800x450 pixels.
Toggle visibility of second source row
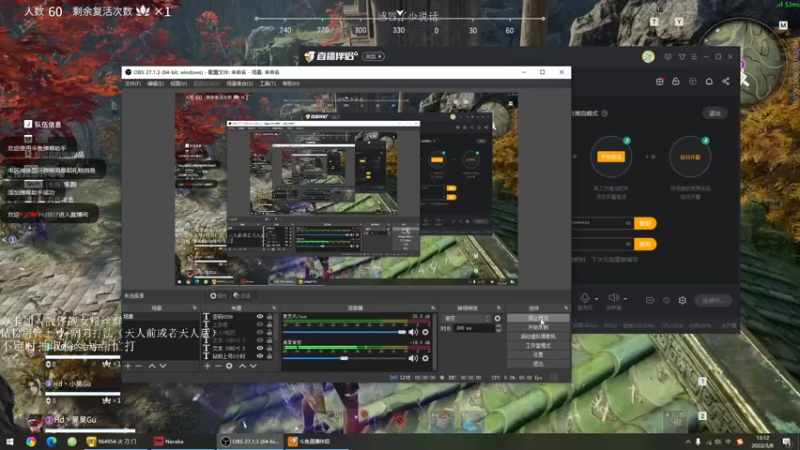[260, 324]
